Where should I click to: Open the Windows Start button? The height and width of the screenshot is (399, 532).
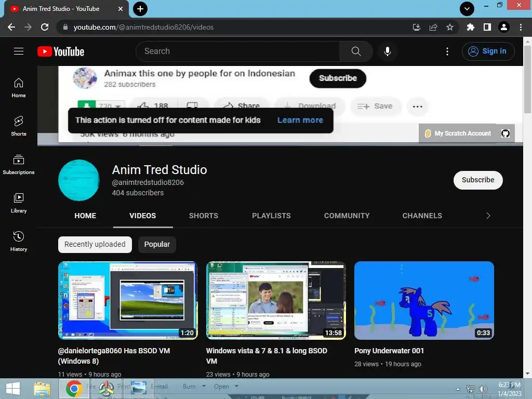pos(13,389)
